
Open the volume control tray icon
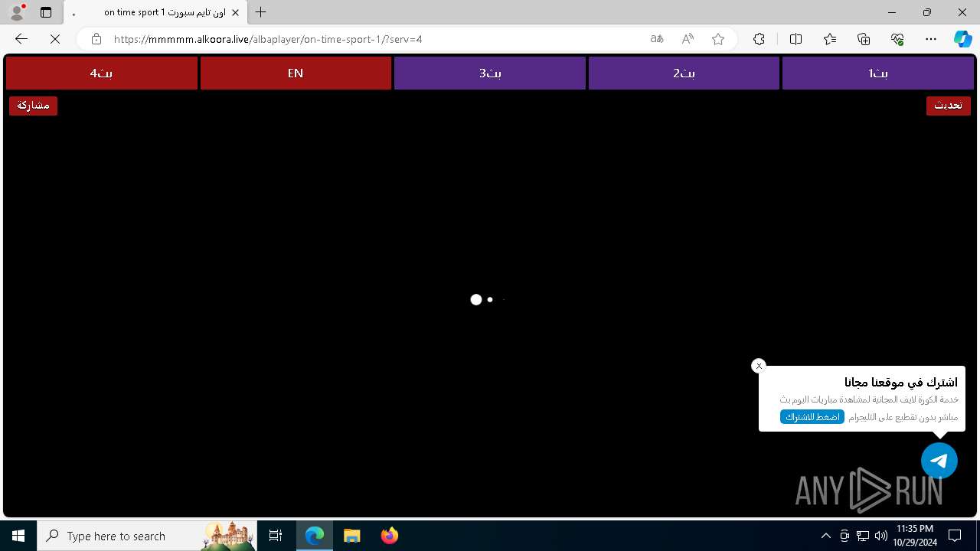click(880, 536)
